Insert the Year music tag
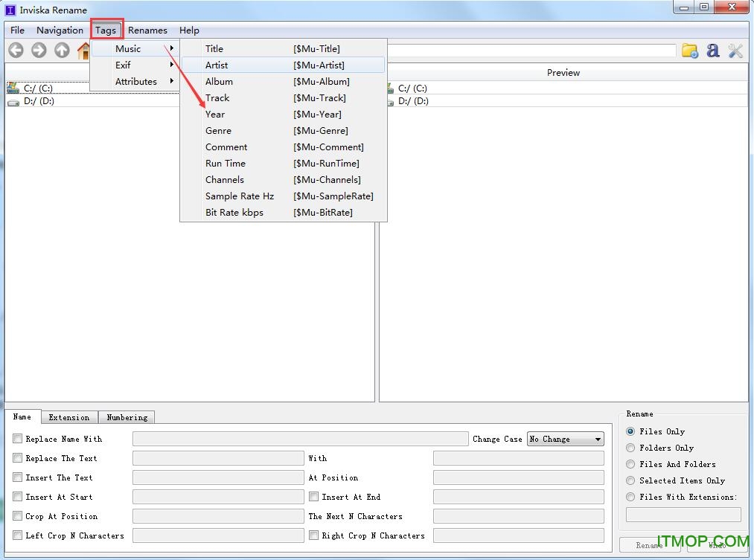754x560 pixels. click(x=284, y=114)
